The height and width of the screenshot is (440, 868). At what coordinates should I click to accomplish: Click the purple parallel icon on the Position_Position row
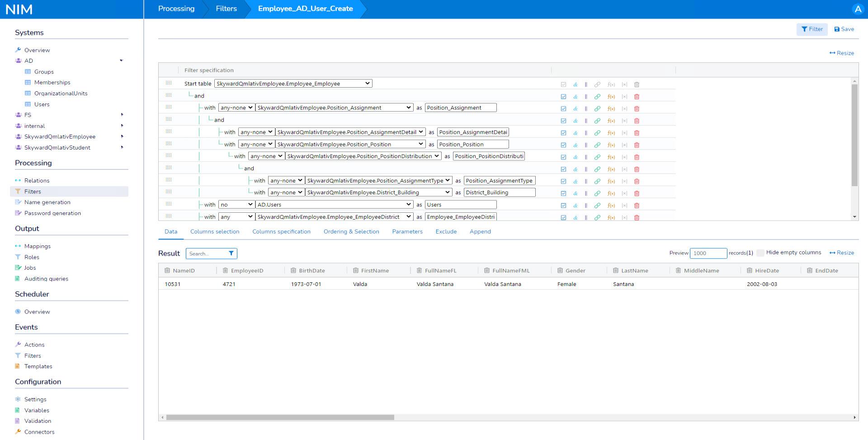(x=586, y=145)
